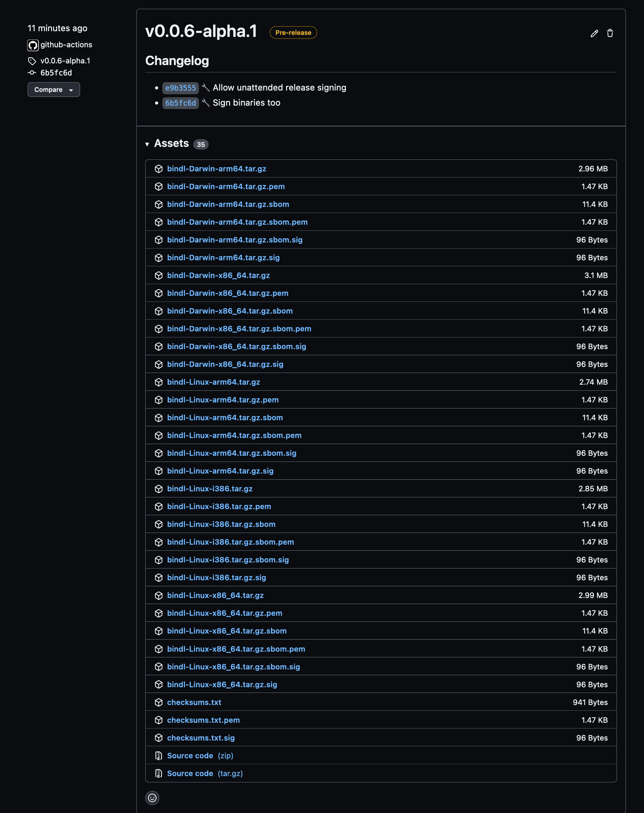Click the zip file icon for Source code (zip)
644x813 pixels.
coord(159,756)
